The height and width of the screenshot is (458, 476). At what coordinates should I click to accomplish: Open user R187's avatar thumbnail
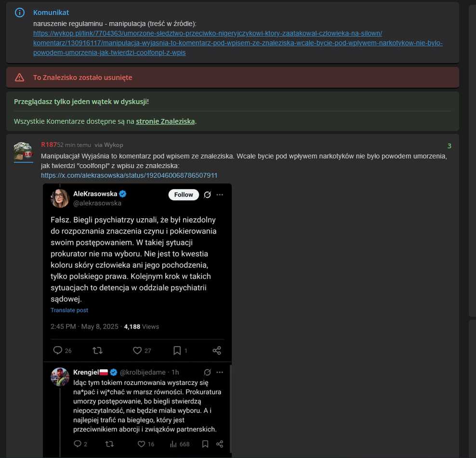(x=24, y=151)
